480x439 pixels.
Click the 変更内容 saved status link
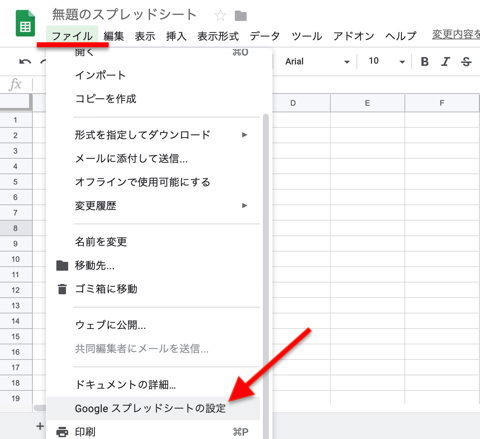pyautogui.click(x=456, y=34)
